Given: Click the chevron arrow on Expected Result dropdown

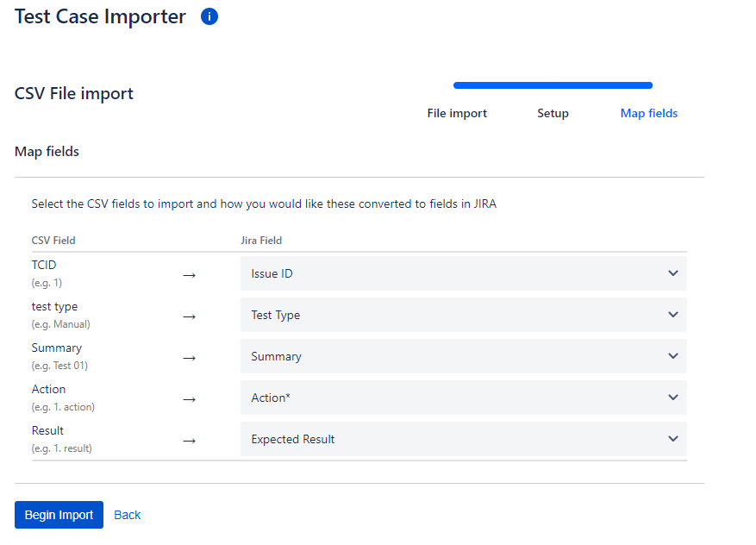Looking at the screenshot, I should pyautogui.click(x=673, y=439).
